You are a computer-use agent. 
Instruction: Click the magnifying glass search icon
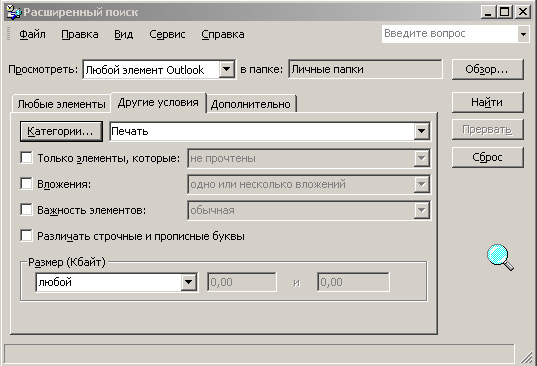coord(500,257)
